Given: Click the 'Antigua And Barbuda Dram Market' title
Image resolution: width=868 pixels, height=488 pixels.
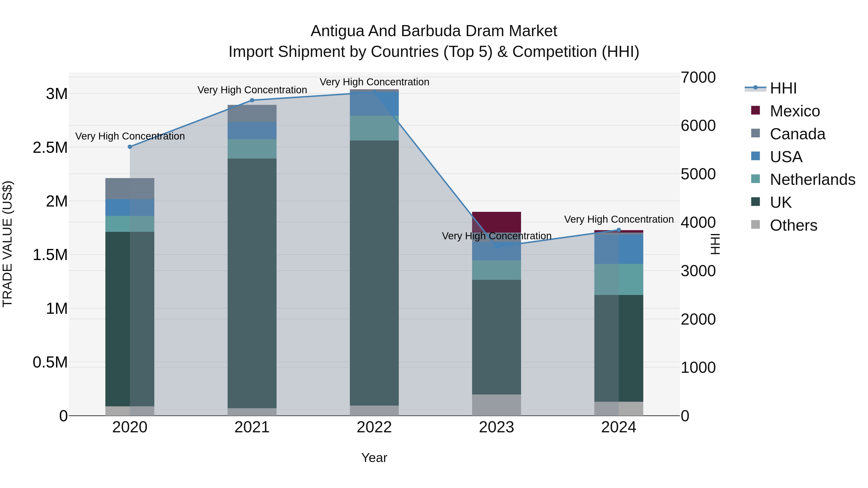Looking at the screenshot, I should tap(434, 31).
